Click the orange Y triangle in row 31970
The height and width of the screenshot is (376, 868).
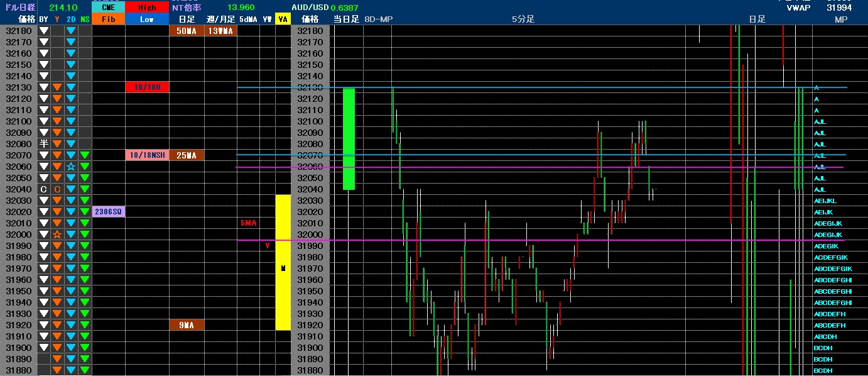tap(57, 268)
